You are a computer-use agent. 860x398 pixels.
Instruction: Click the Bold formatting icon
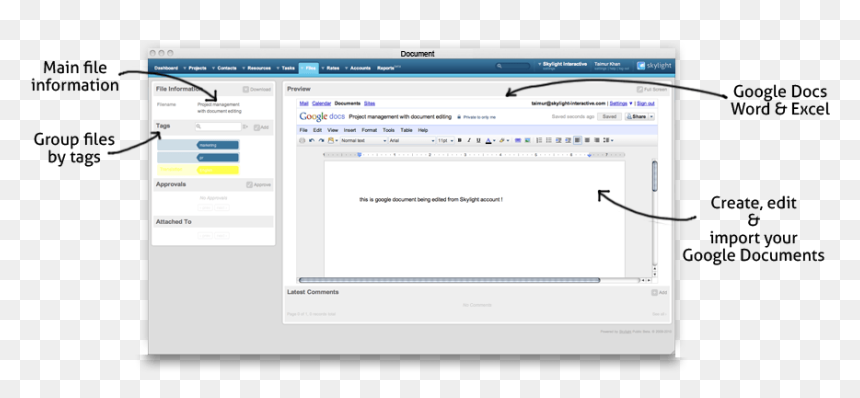[460, 140]
